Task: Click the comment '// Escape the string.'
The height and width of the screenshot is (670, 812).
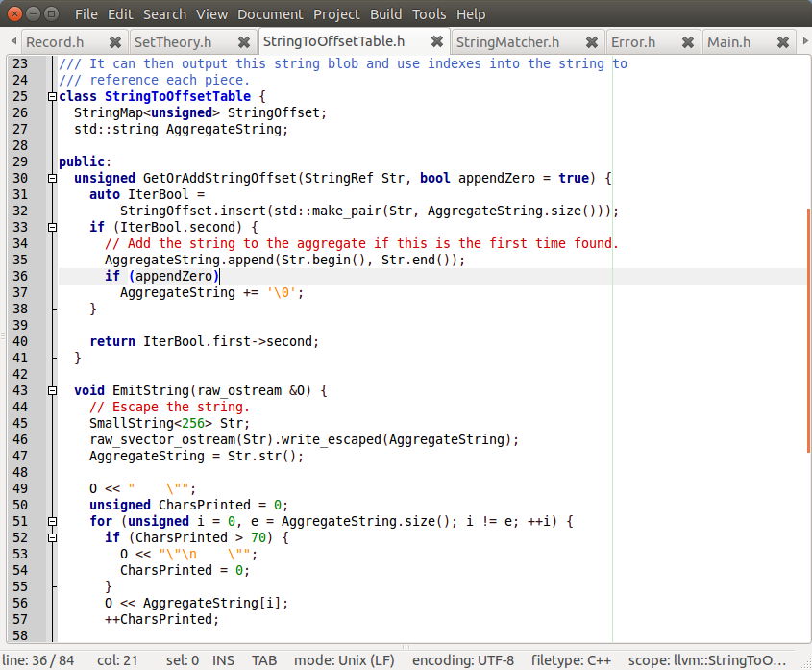Action: (x=169, y=407)
